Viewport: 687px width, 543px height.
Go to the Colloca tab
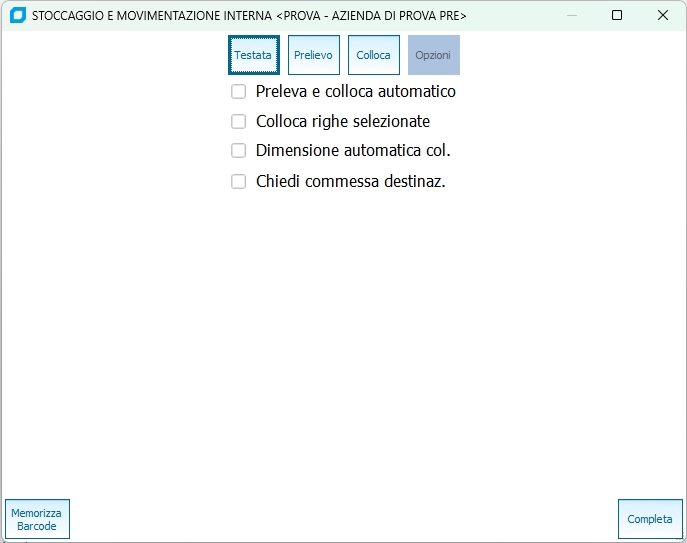[x=374, y=55]
